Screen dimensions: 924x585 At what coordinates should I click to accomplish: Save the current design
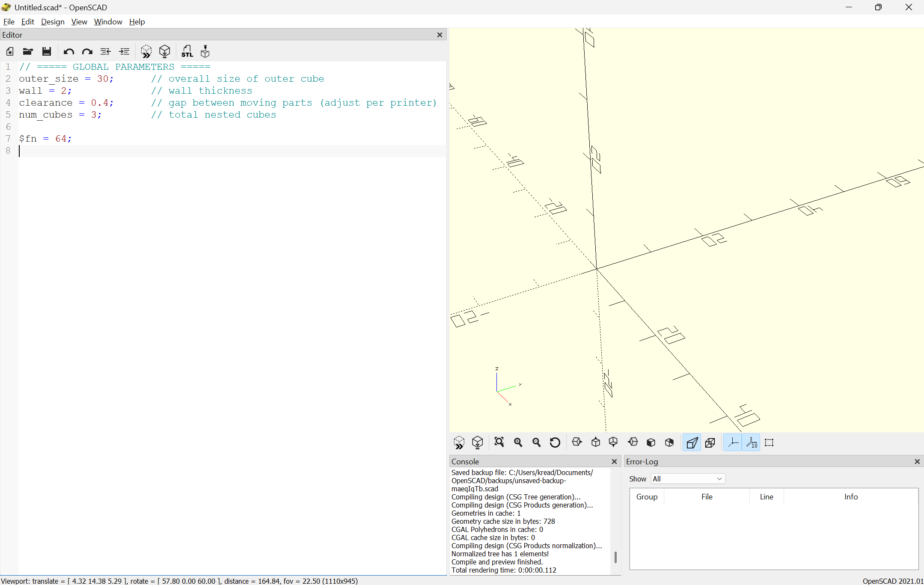tap(47, 51)
